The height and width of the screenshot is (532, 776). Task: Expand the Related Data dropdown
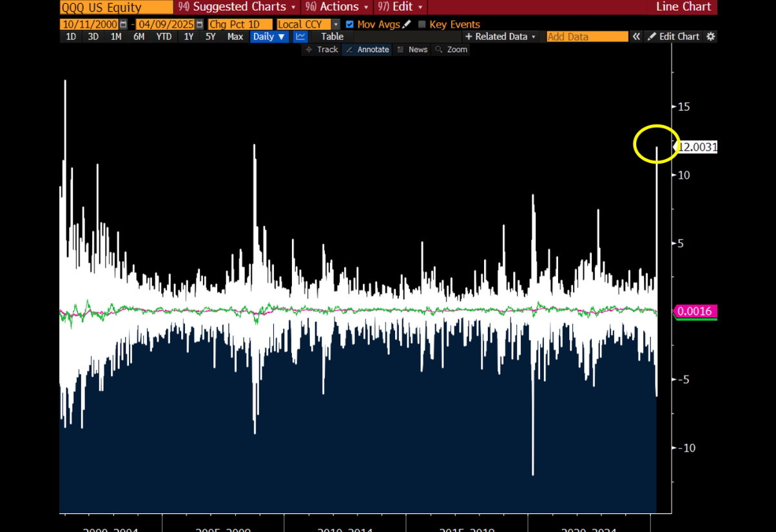pos(500,37)
